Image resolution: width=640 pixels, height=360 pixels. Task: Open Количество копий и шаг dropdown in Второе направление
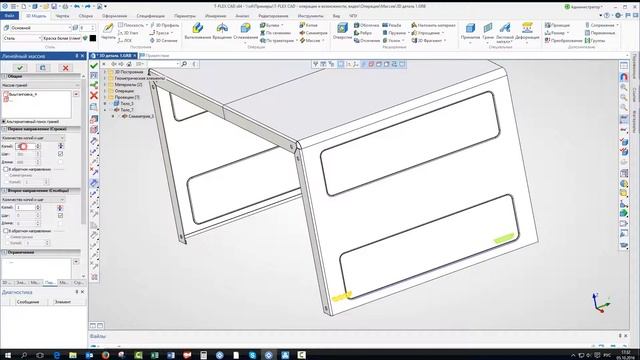pyautogui.click(x=33, y=200)
